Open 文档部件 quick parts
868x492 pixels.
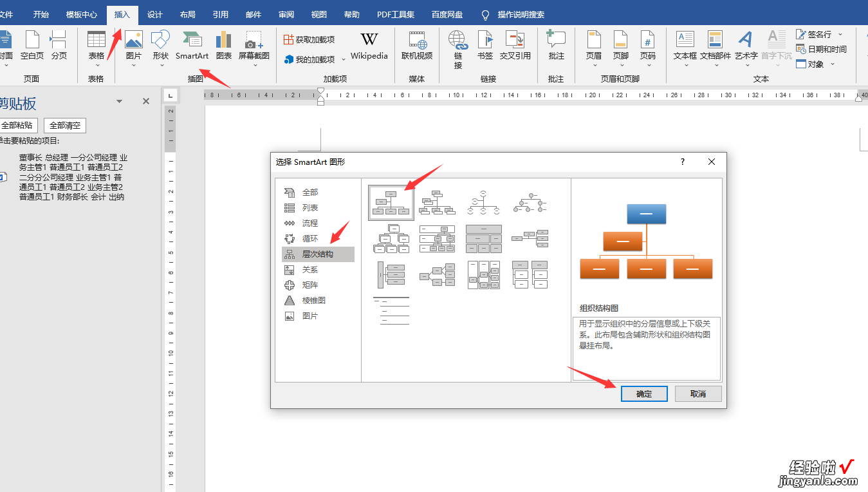tap(716, 48)
